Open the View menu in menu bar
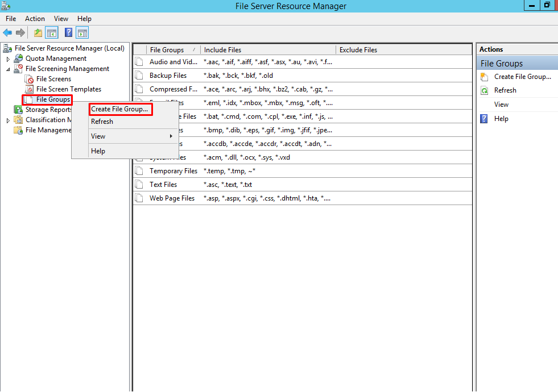The image size is (558, 392). coord(61,19)
